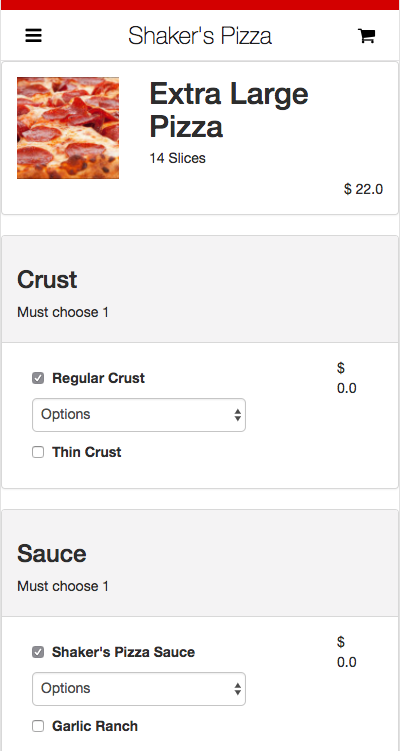This screenshot has height=751, width=400.
Task: Click the Garlic Ranch label text
Action: 95,726
